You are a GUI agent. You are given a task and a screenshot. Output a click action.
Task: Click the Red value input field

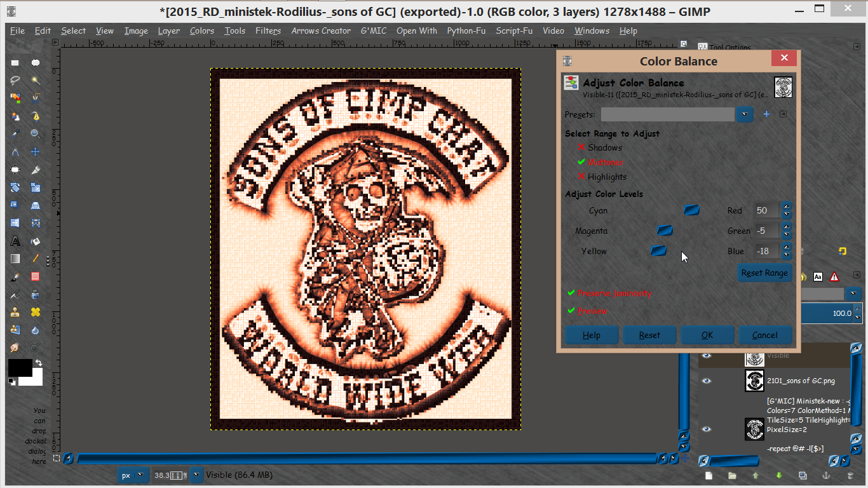click(x=767, y=210)
